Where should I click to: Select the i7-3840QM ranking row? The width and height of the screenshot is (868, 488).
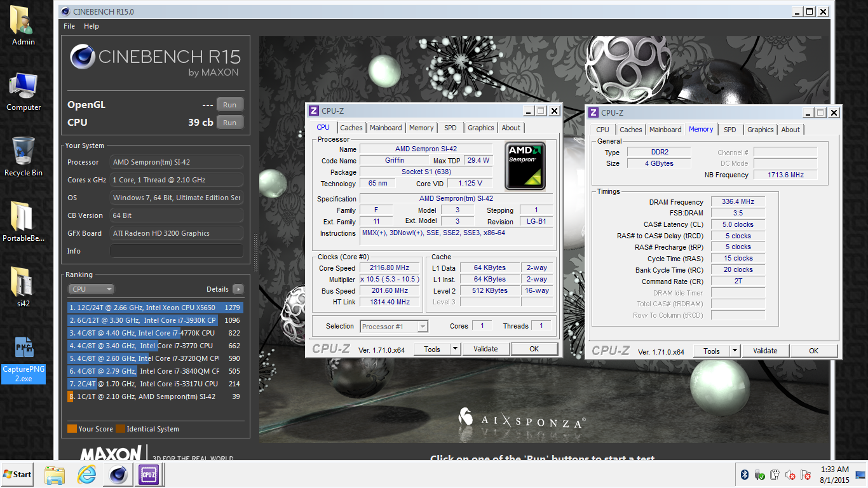(156, 371)
